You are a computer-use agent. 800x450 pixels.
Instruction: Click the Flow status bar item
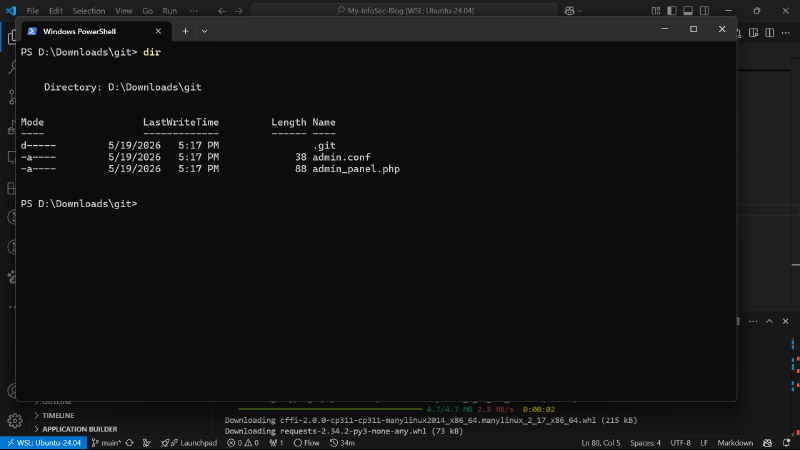tap(307, 443)
